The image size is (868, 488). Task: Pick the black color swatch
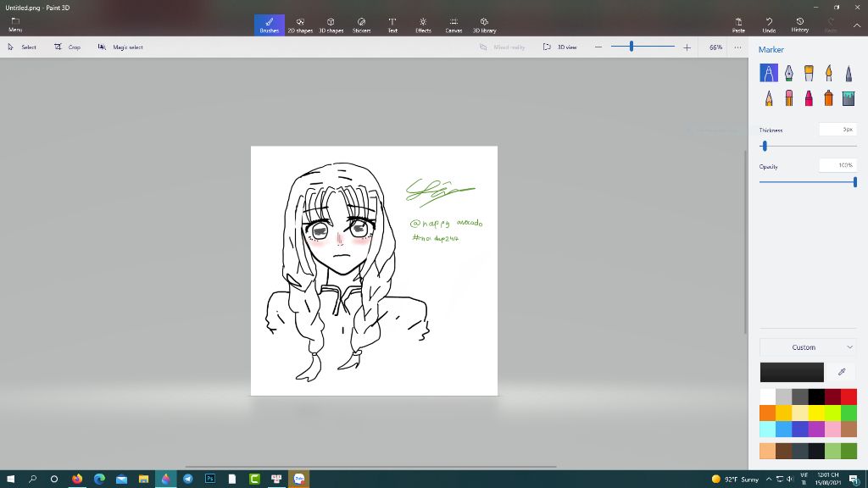(816, 396)
